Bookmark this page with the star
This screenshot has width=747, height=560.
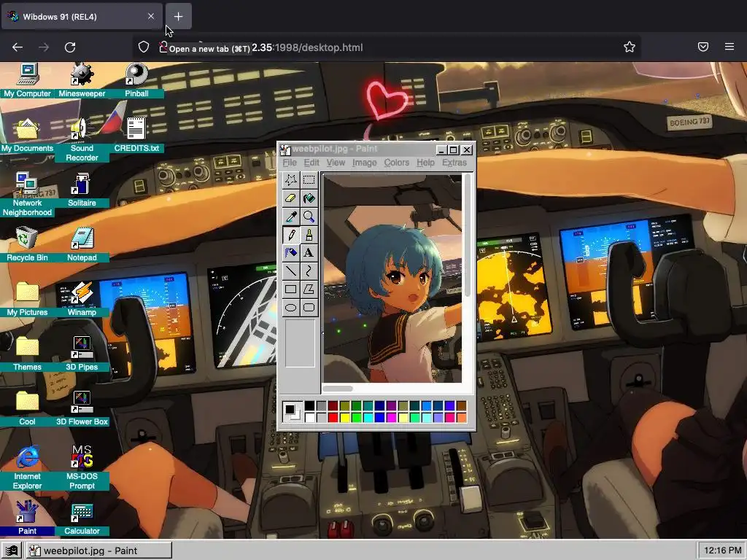(x=630, y=47)
